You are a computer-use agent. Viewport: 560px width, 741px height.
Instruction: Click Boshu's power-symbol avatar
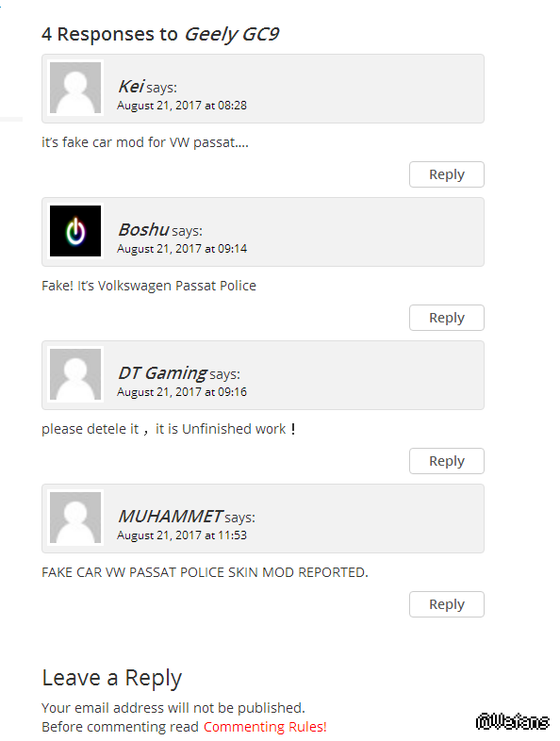click(75, 231)
